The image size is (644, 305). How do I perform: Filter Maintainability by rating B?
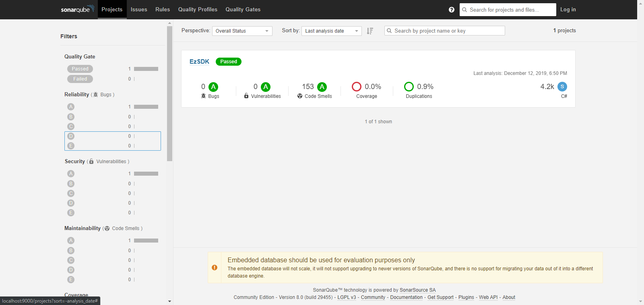(113, 251)
